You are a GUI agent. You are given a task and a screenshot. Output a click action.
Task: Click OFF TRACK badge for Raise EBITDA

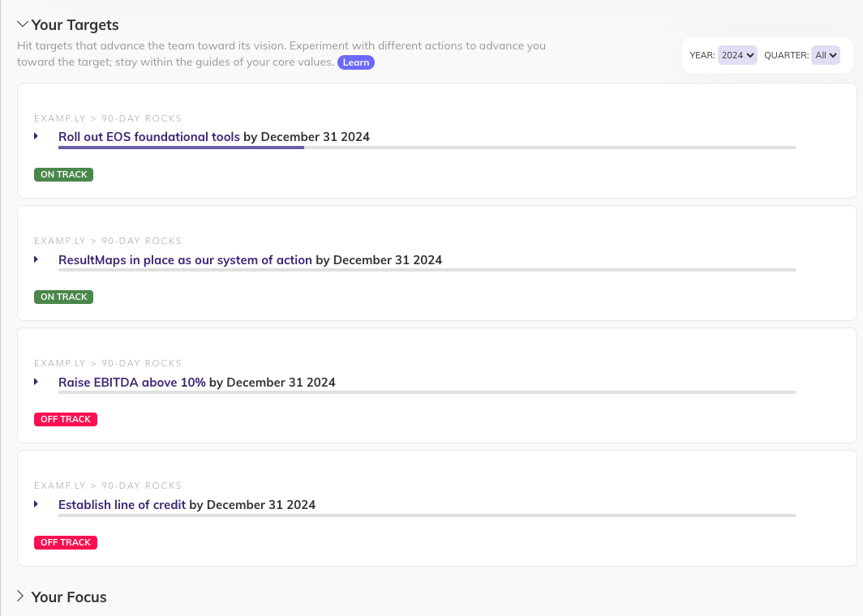(66, 419)
